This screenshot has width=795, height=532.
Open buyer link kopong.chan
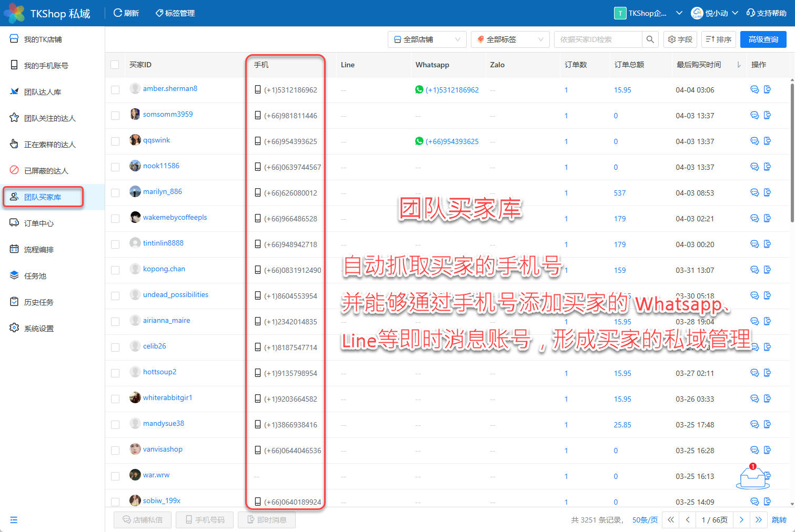tap(164, 269)
